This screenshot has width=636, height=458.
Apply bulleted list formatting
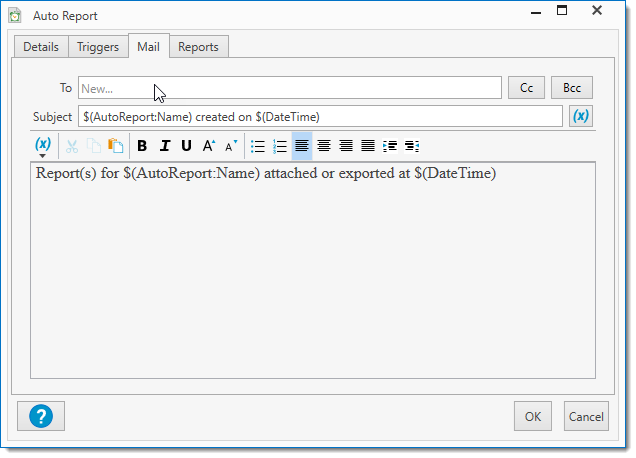coord(258,146)
